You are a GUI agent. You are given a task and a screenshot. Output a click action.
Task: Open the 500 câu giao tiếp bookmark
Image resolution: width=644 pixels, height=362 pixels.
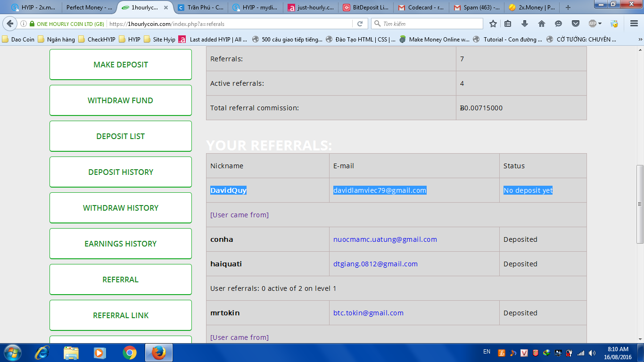click(x=288, y=40)
